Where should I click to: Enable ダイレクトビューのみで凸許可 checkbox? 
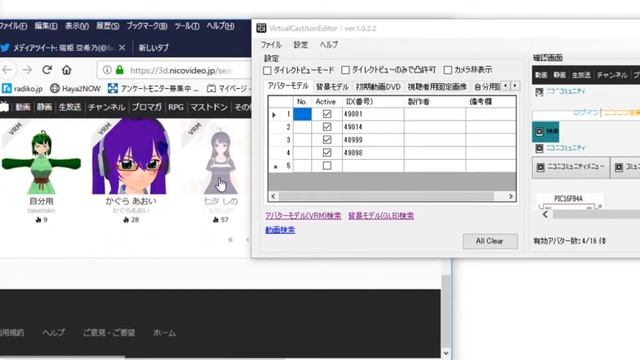click(345, 70)
